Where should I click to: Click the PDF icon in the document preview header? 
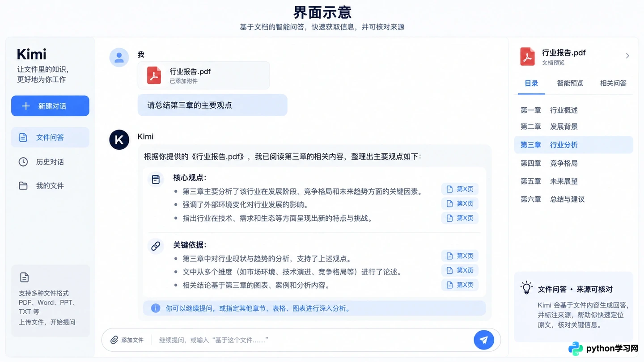pyautogui.click(x=528, y=57)
